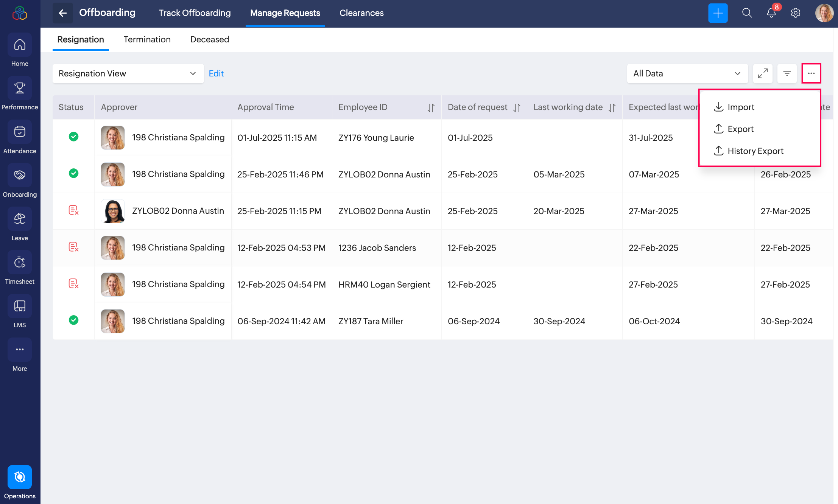Click the notifications bell icon

771,13
